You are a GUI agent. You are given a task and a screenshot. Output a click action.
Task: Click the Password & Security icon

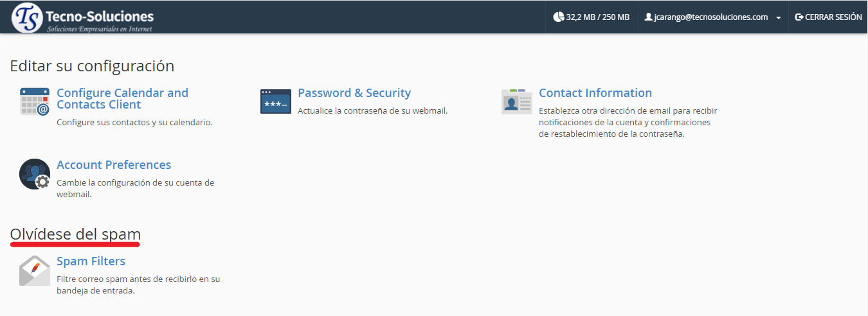coord(276,102)
